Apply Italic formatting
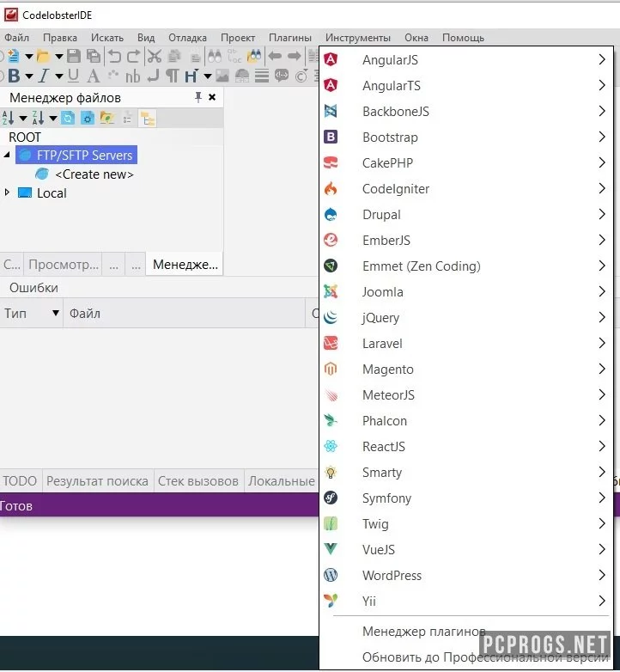 click(x=44, y=76)
